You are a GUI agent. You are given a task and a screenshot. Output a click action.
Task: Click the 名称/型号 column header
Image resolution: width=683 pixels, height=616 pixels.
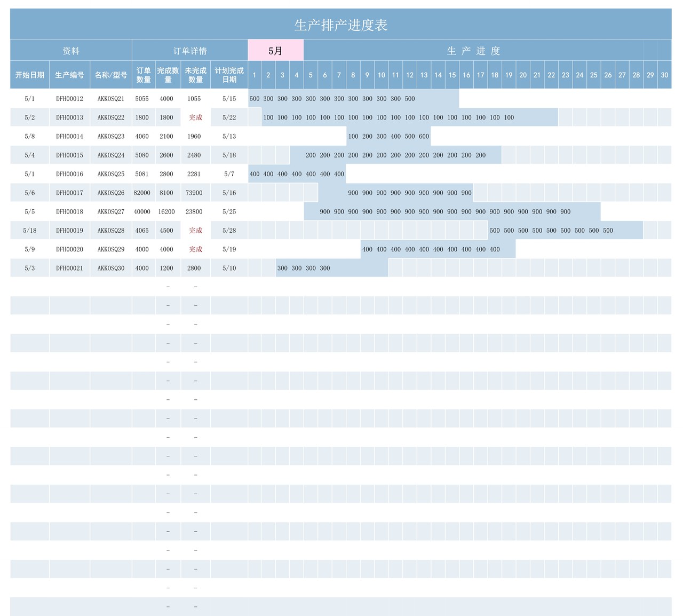[111, 75]
